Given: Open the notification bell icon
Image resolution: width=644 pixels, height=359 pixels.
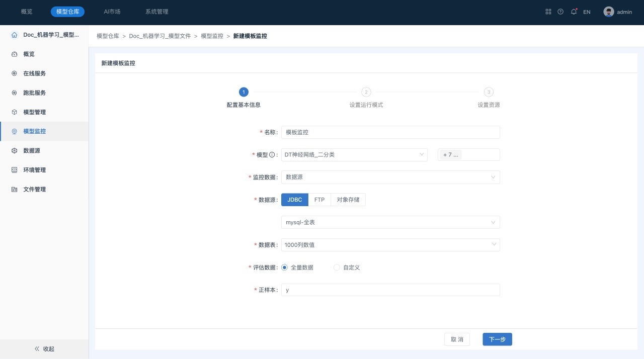Looking at the screenshot, I should [574, 12].
